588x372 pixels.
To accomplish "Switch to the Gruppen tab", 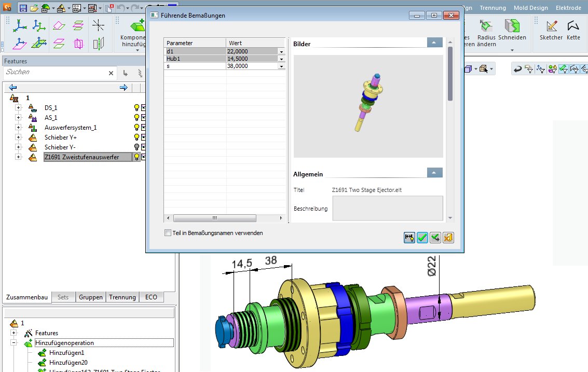I will [x=91, y=297].
